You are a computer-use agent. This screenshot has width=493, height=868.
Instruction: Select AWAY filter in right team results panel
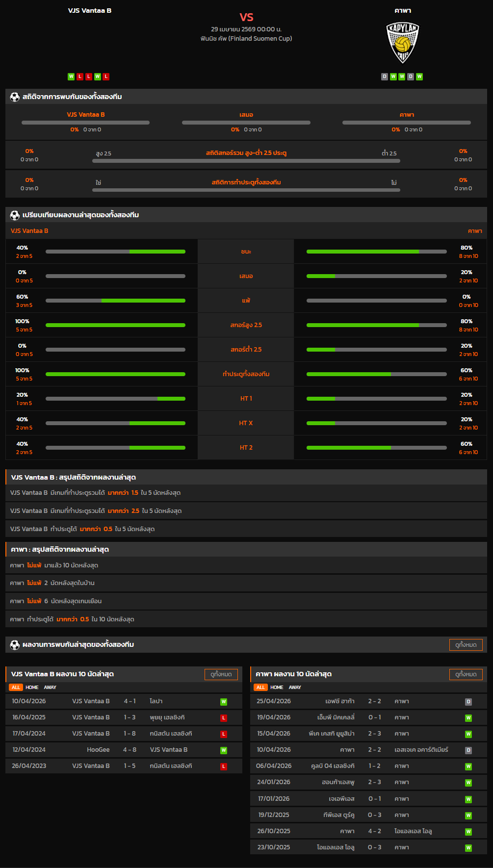click(295, 688)
